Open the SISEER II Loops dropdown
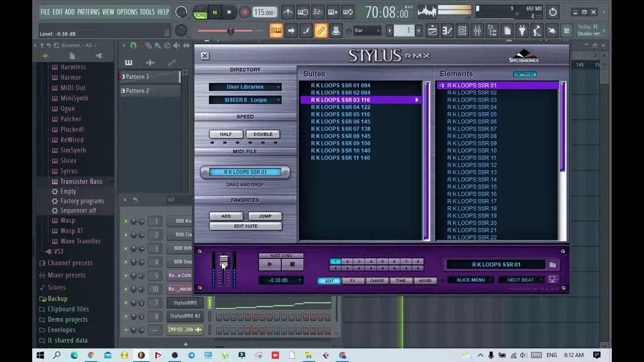Screen dimensions: 644x362 (x=245, y=100)
